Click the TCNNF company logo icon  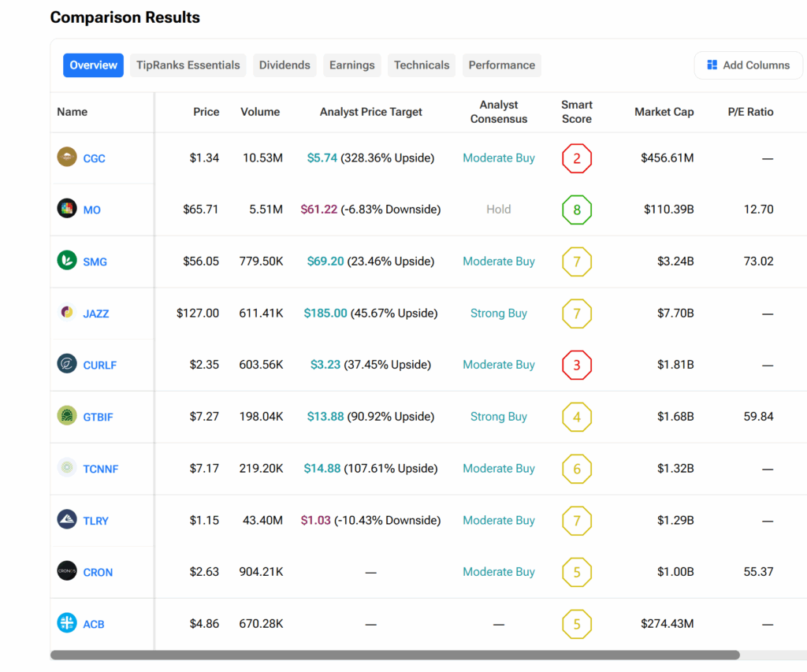click(x=67, y=467)
